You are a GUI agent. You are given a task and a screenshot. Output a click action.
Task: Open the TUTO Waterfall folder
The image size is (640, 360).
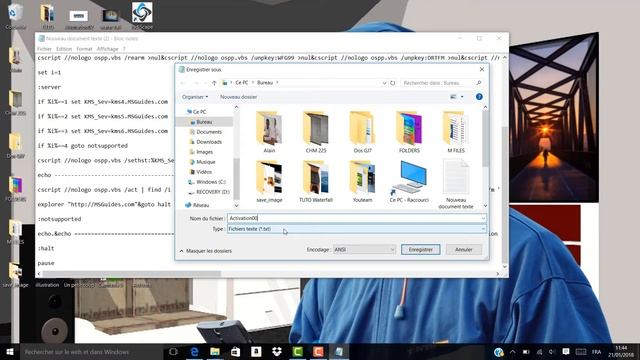point(316,181)
